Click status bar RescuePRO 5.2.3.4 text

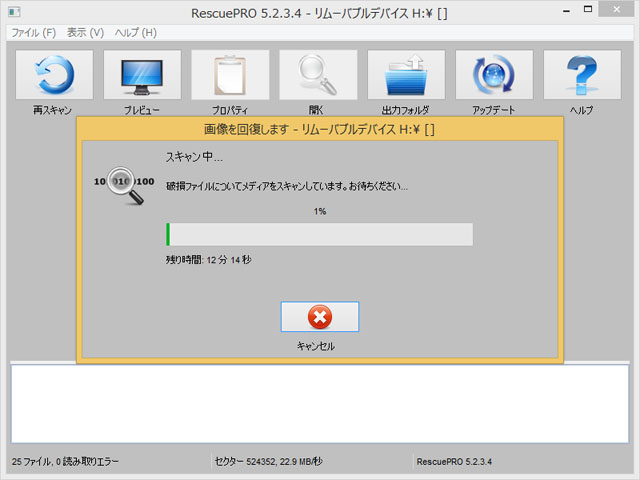click(454, 462)
